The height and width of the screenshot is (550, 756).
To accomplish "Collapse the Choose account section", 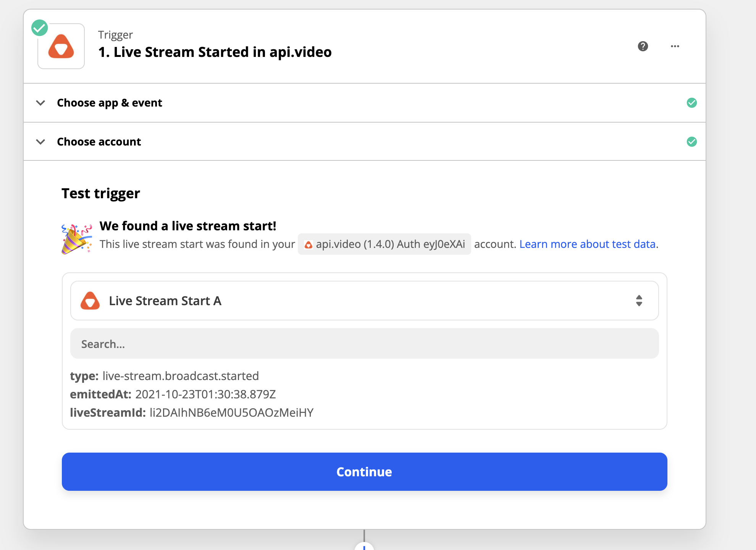I will click(x=40, y=142).
